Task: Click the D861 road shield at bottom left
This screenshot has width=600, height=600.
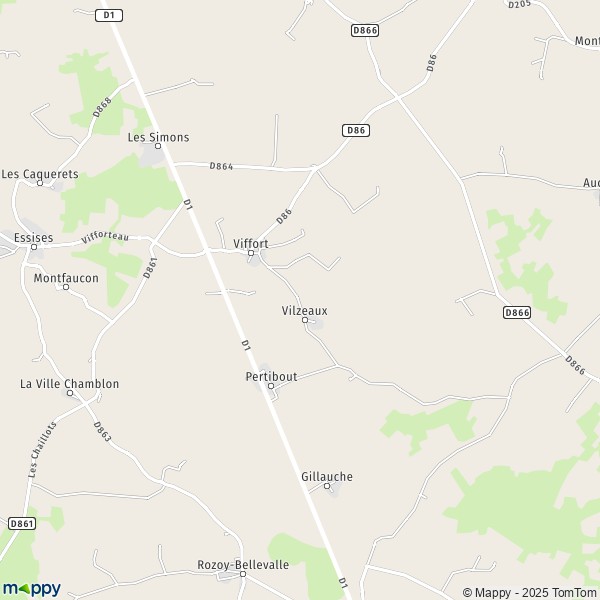Action: (x=22, y=523)
